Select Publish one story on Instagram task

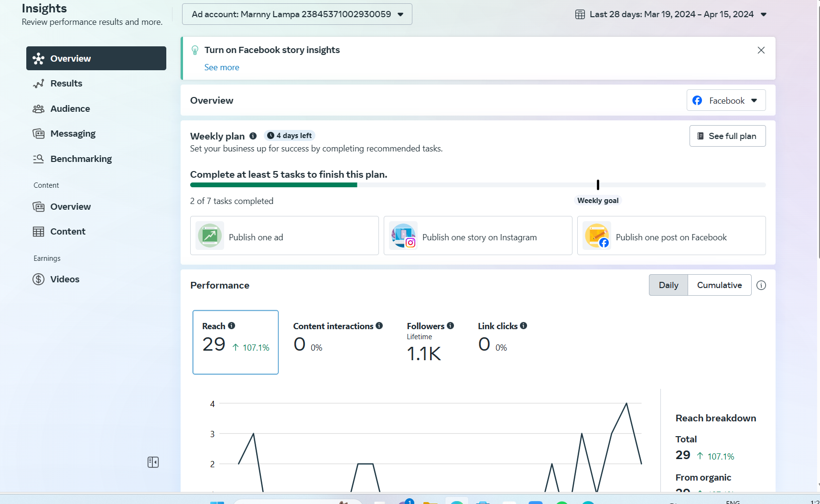(x=478, y=236)
